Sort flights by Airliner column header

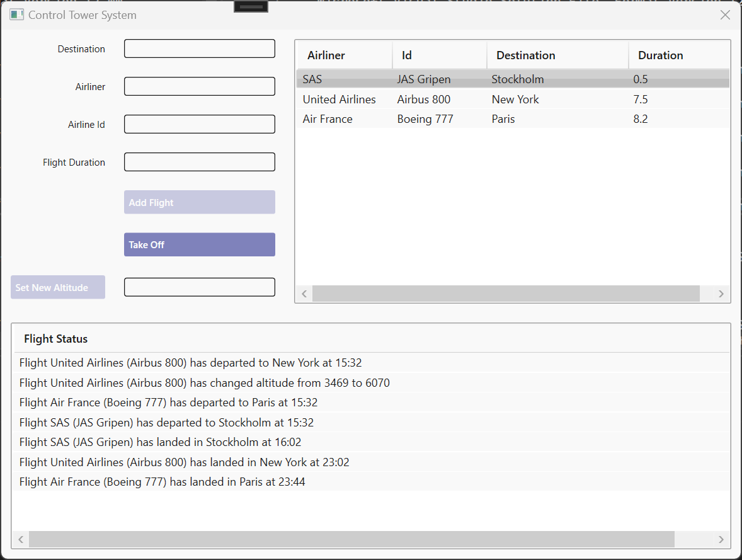[345, 55]
